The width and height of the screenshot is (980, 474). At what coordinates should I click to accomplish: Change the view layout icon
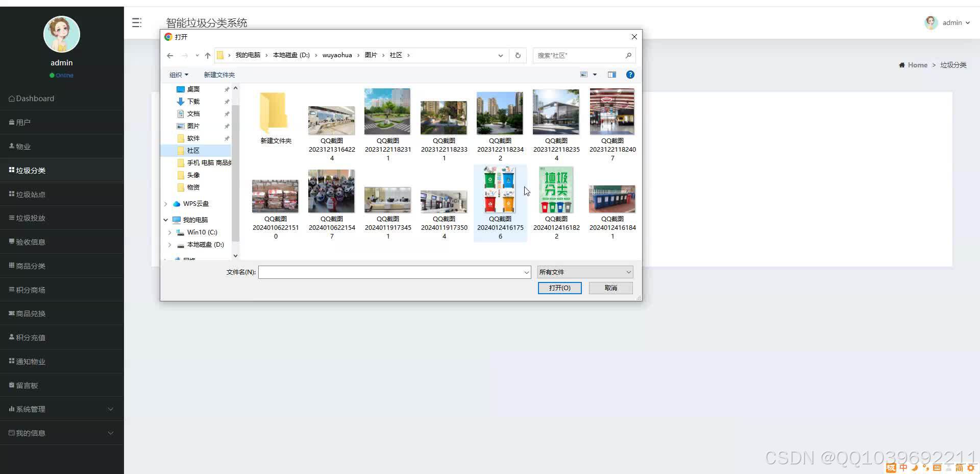click(584, 75)
